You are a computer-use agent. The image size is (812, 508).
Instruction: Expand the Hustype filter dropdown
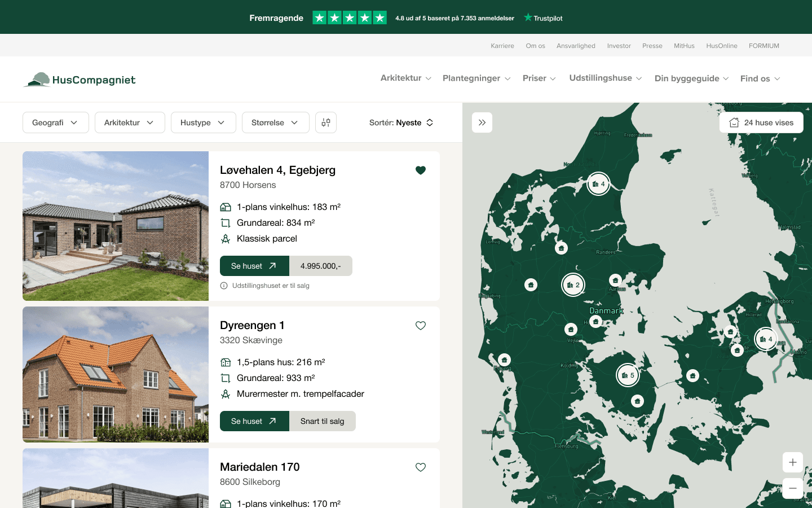coord(203,122)
